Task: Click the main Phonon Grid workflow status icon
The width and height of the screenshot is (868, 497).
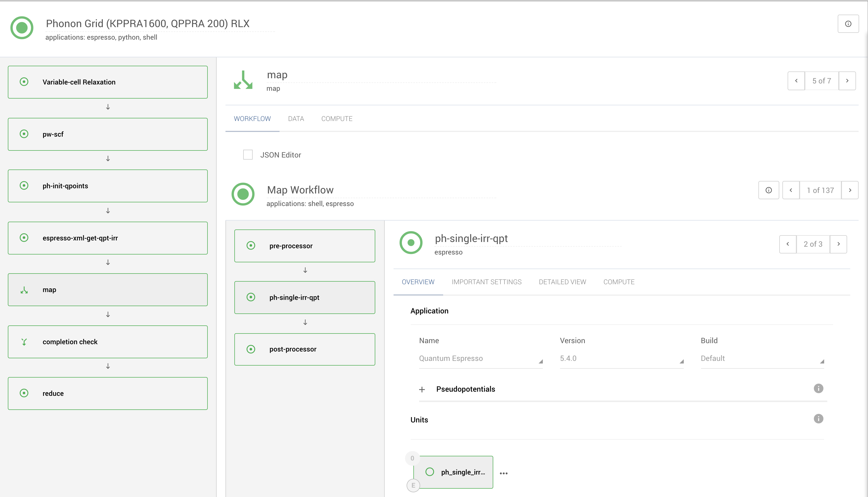Action: [x=22, y=28]
